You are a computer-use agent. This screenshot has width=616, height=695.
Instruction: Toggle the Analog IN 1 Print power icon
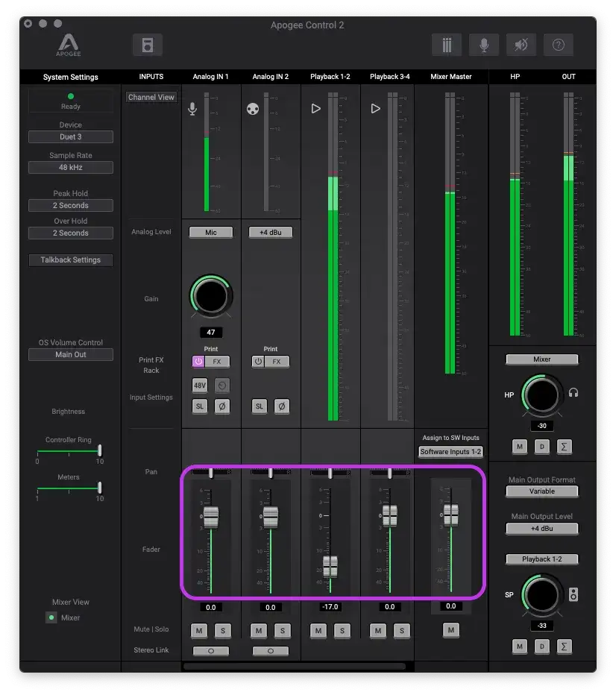click(x=198, y=361)
